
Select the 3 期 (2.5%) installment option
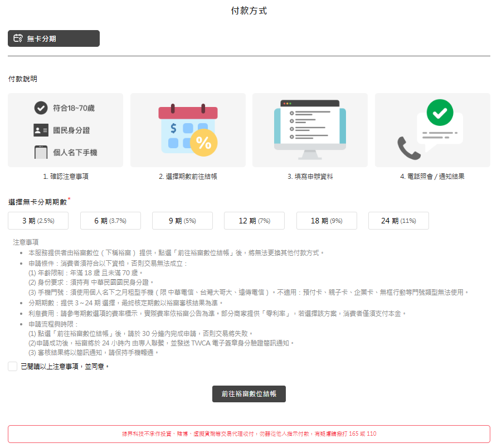[x=38, y=221]
